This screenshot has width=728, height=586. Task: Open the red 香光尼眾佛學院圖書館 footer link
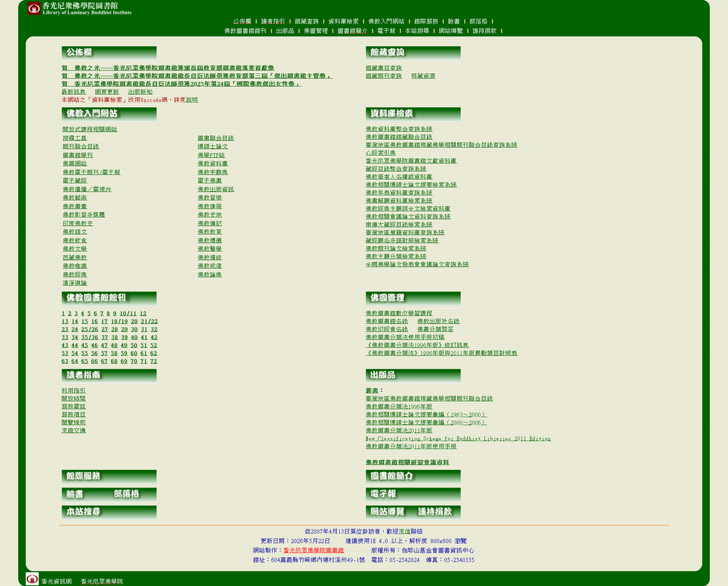tap(314, 551)
